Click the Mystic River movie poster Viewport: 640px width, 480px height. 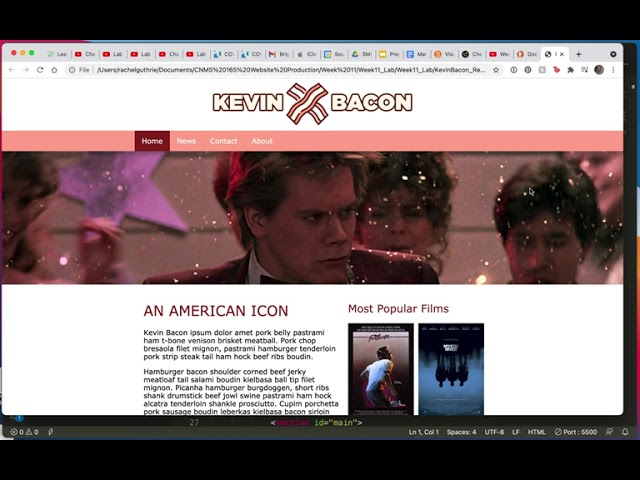[451, 369]
